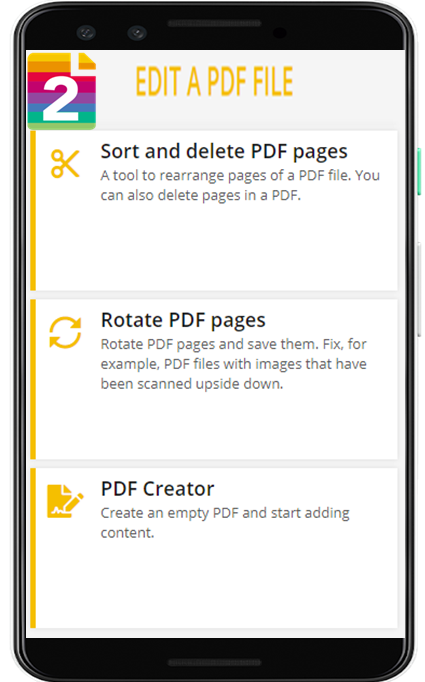Tap the colorful striped 2 app logo
This screenshot has height=682, width=425.
pyautogui.click(x=61, y=91)
